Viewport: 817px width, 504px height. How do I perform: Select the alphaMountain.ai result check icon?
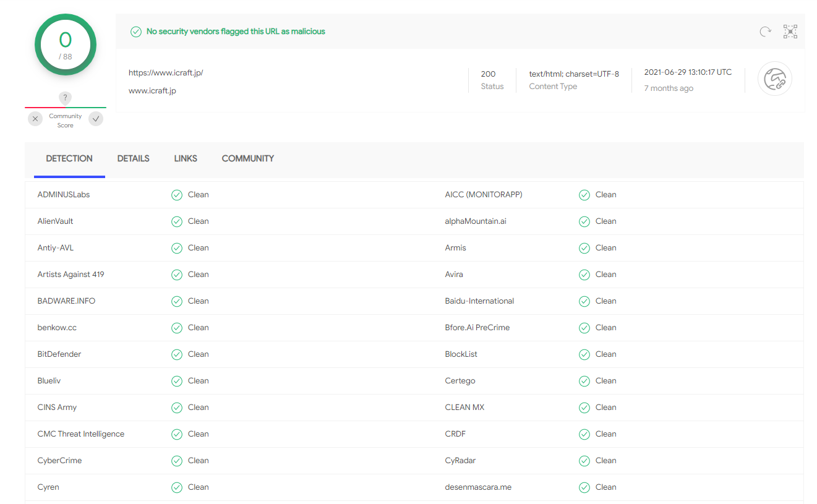584,221
